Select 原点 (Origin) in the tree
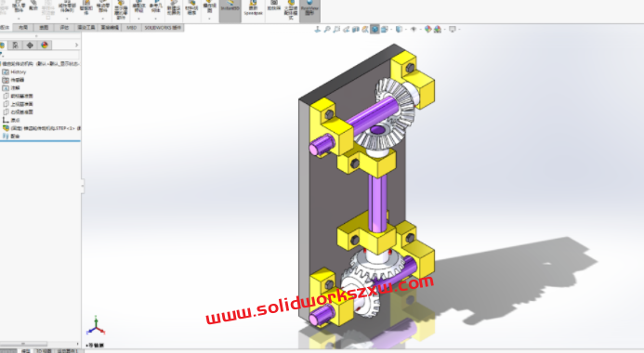 (11, 120)
